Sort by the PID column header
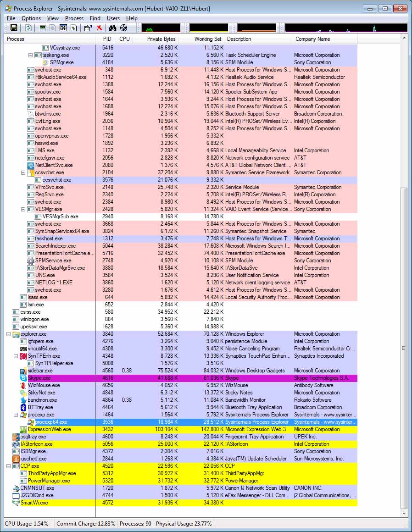This screenshot has height=532, width=412. [x=105, y=39]
